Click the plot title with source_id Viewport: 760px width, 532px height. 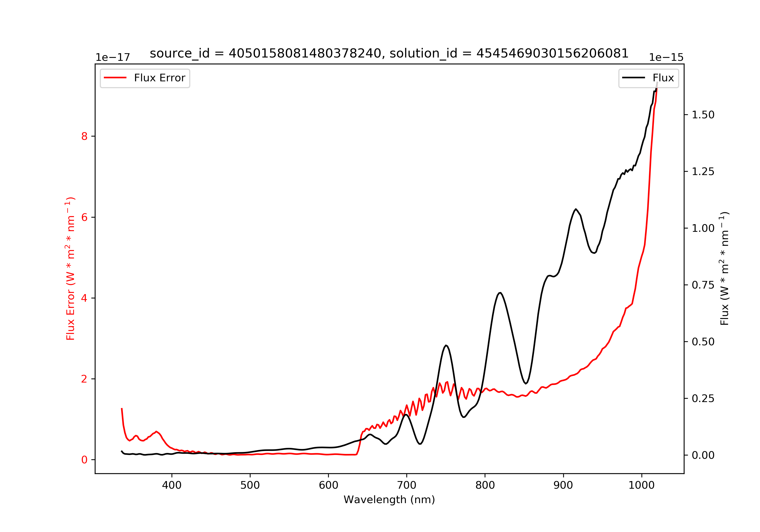point(389,53)
